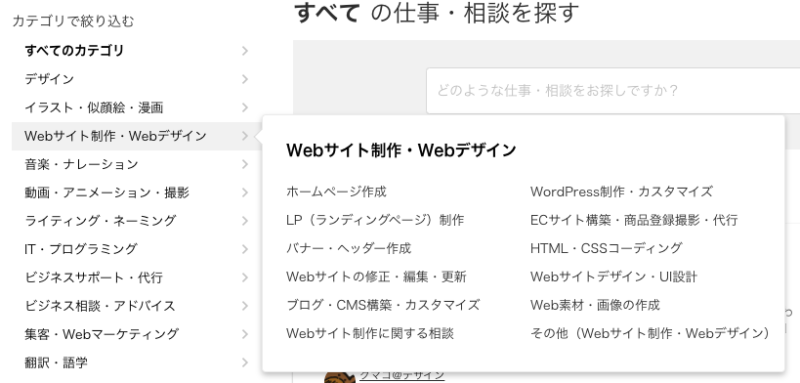Open ビジネス相談・アドバイス category

coord(100,306)
